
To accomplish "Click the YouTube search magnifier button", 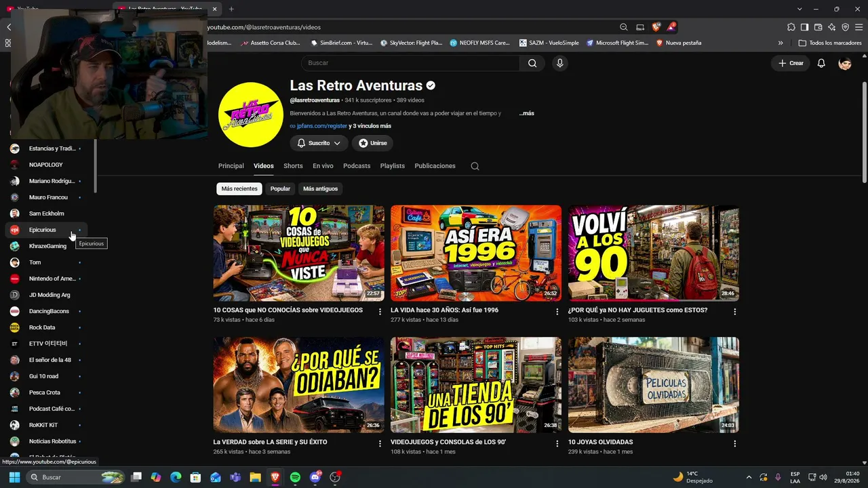I will (x=532, y=63).
